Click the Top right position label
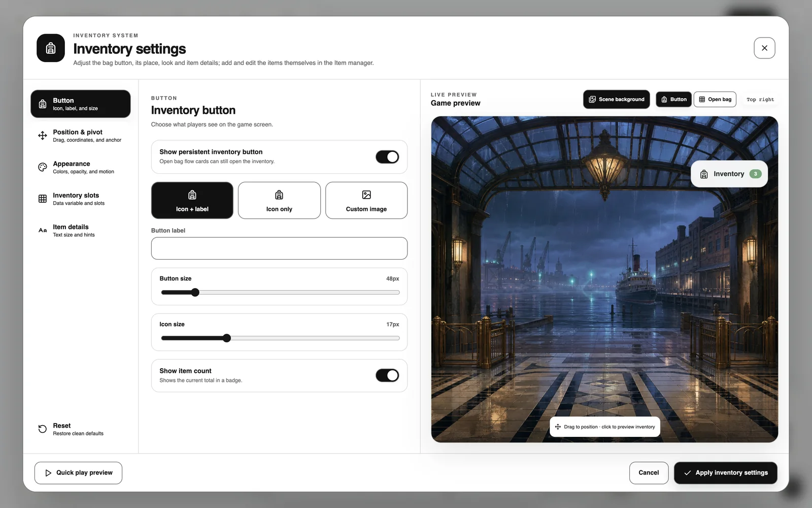The height and width of the screenshot is (508, 812). pos(760,100)
